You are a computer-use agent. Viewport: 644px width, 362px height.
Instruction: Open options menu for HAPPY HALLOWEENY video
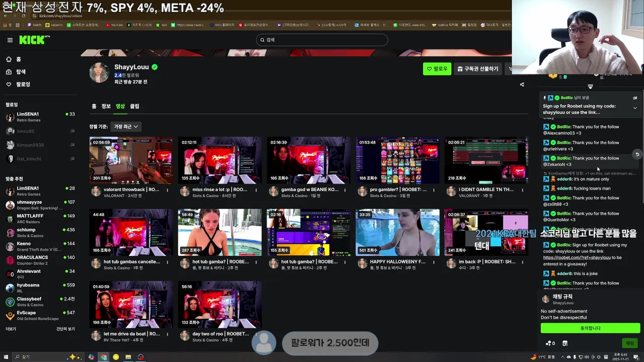(x=434, y=262)
